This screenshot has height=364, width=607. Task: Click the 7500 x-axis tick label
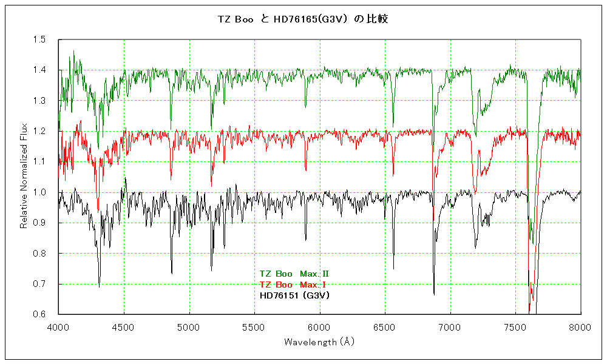515,326
